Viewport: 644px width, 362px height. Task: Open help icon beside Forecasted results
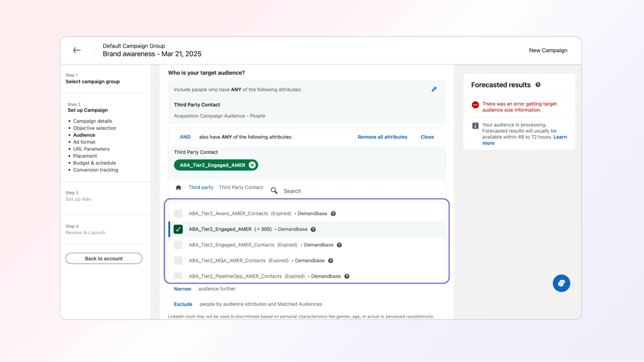(x=538, y=85)
